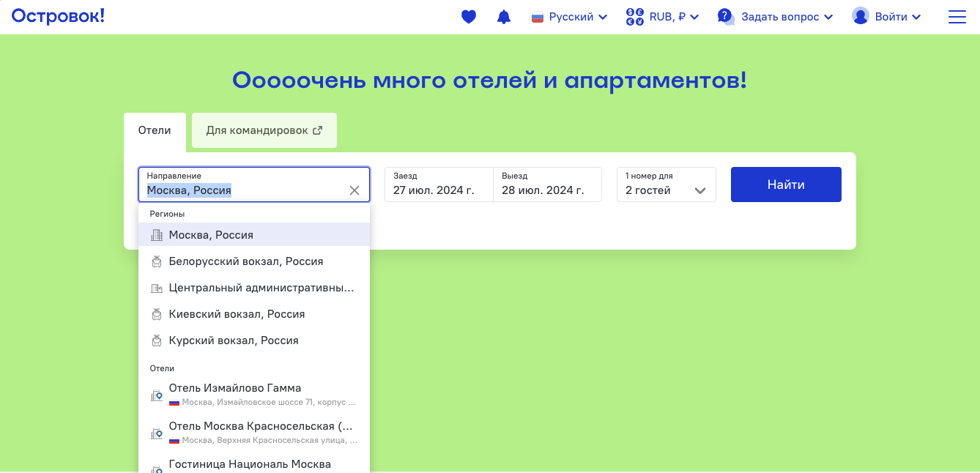The image size is (980, 473).
Task: Click district icon beside Центральный административный
Action: 156,288
